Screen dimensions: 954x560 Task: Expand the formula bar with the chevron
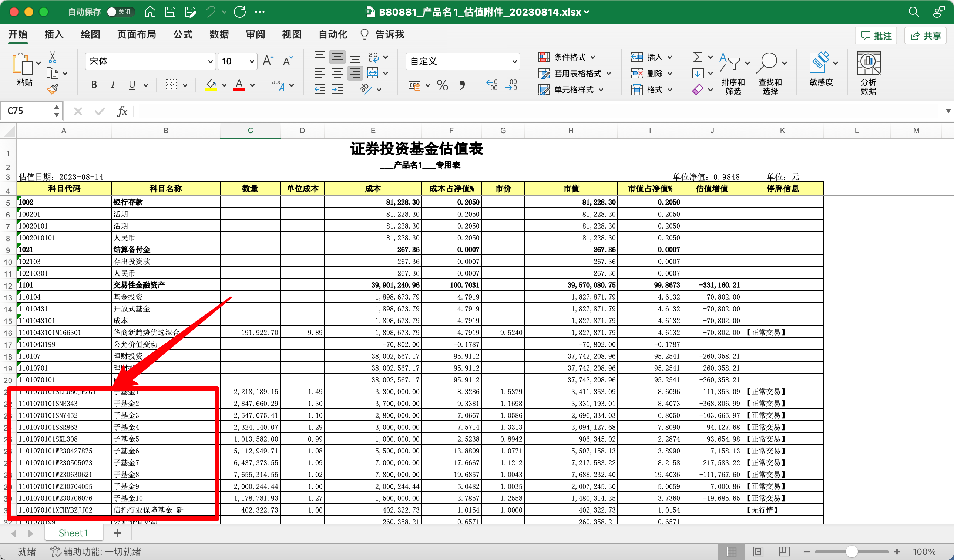click(948, 111)
